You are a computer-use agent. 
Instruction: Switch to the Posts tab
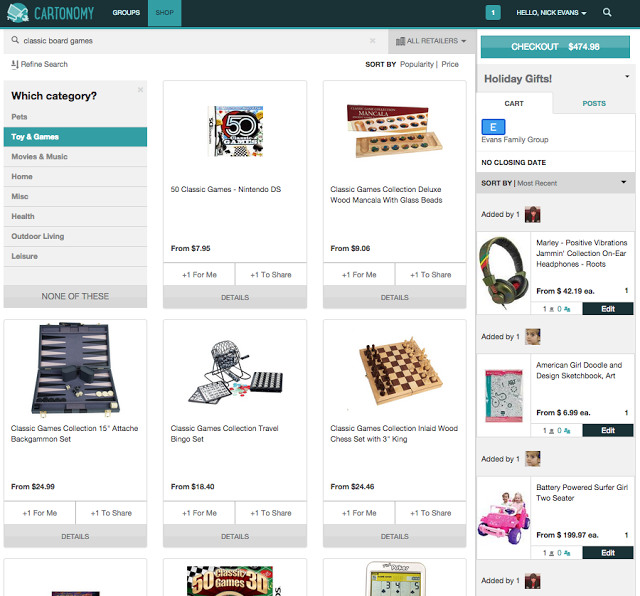[x=594, y=103]
